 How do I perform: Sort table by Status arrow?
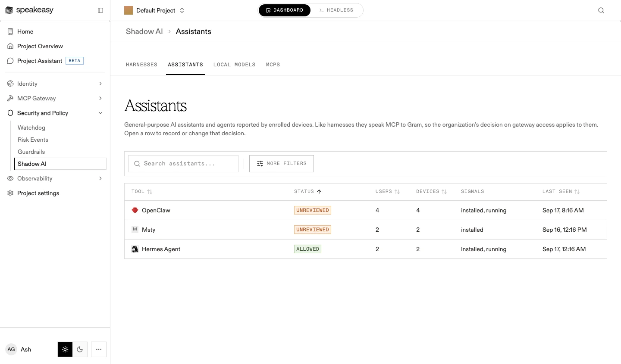coord(319,191)
